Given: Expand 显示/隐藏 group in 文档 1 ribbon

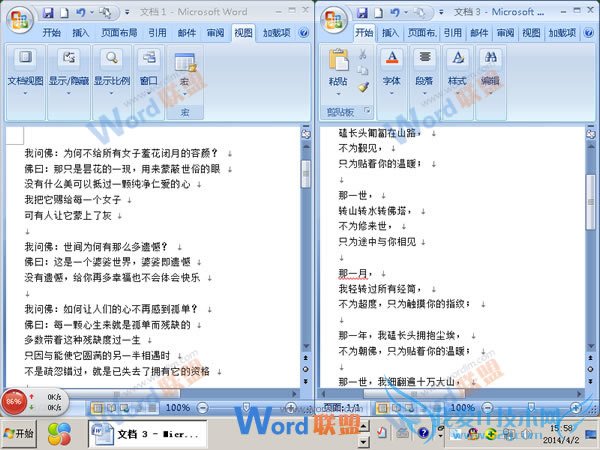Looking at the screenshot, I should 69,82.
